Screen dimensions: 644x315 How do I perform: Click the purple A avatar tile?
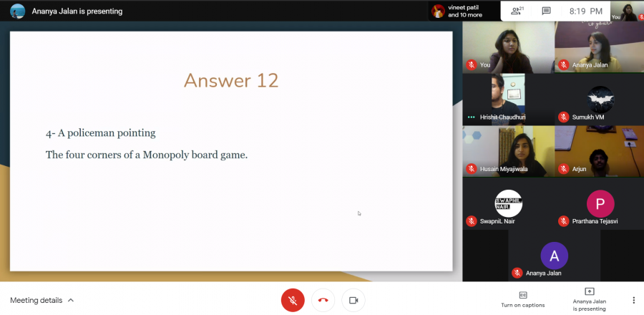click(554, 256)
